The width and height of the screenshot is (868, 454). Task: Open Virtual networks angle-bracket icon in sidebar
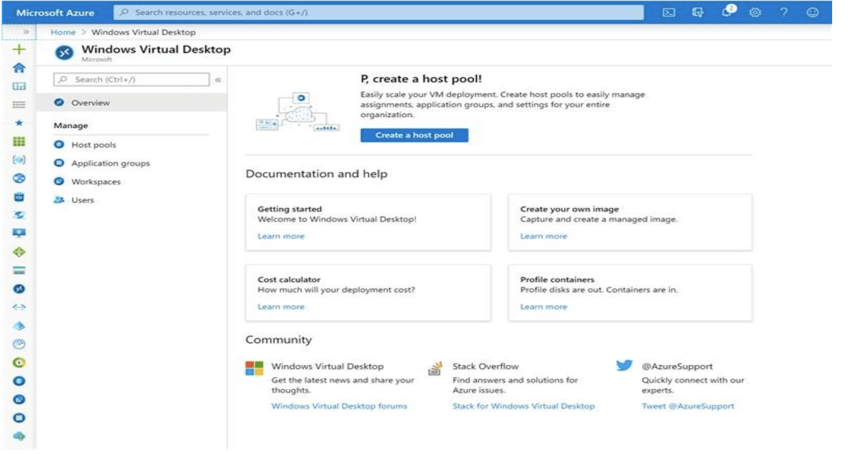tap(20, 307)
